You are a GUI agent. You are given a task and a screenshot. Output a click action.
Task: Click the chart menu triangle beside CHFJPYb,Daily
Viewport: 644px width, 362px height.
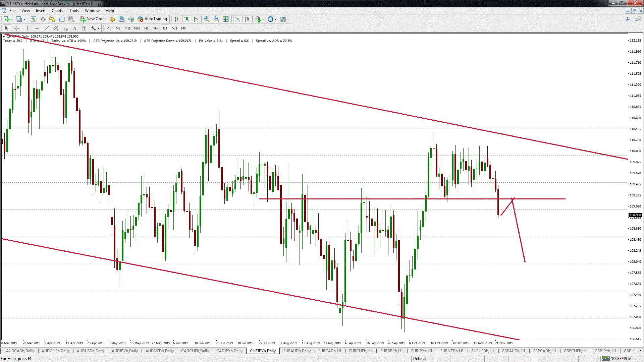(x=4, y=36)
